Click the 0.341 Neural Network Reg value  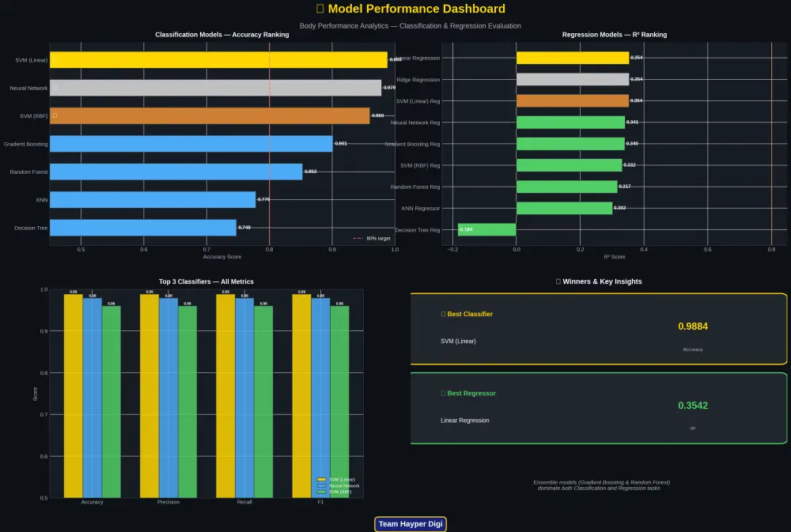pos(632,122)
